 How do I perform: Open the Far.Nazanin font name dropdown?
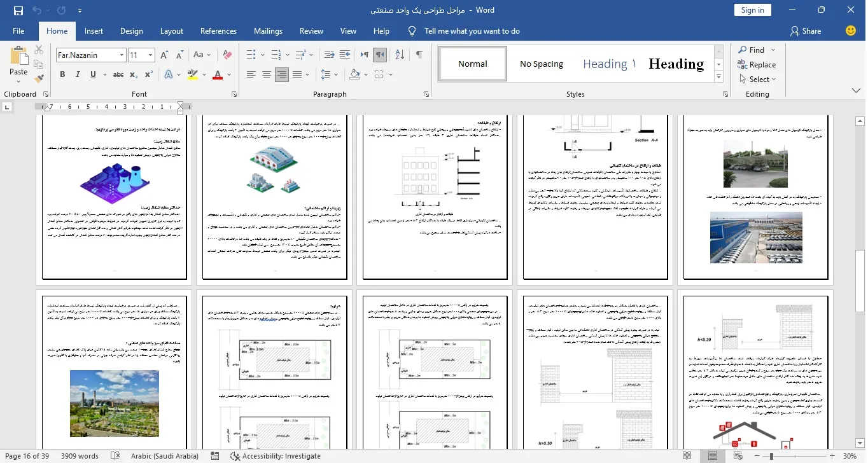click(122, 55)
